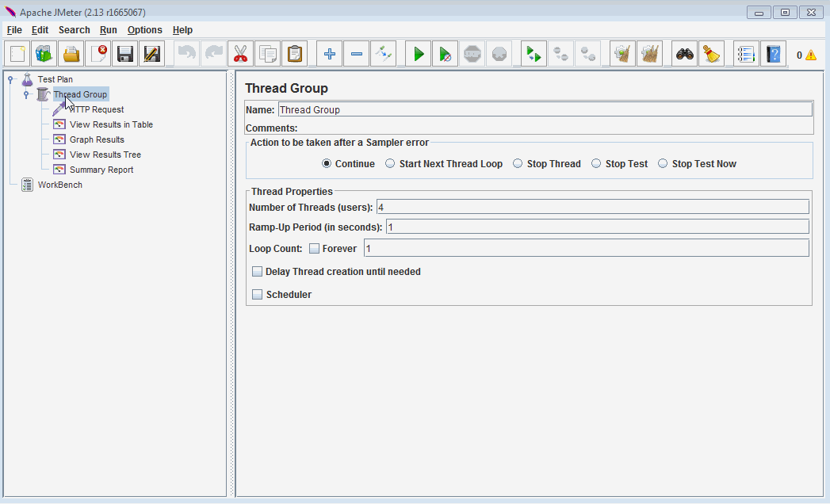830x504 pixels.
Task: Save the test plan with floppy icon
Action: tap(125, 54)
